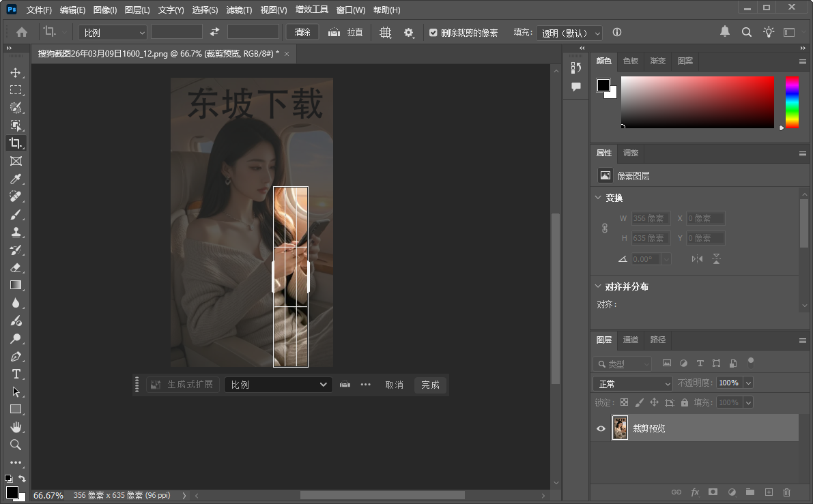Select the Horizontal Type tool
The width and height of the screenshot is (813, 504).
click(16, 374)
